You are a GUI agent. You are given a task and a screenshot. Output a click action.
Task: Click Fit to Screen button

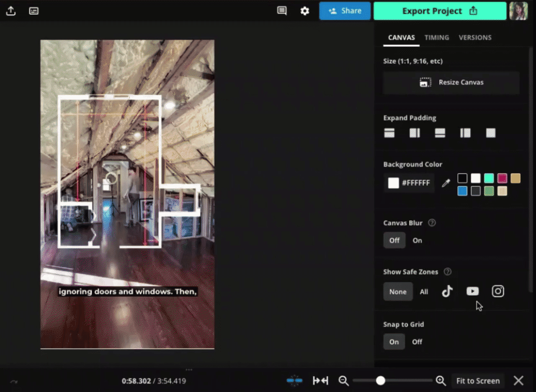click(478, 381)
